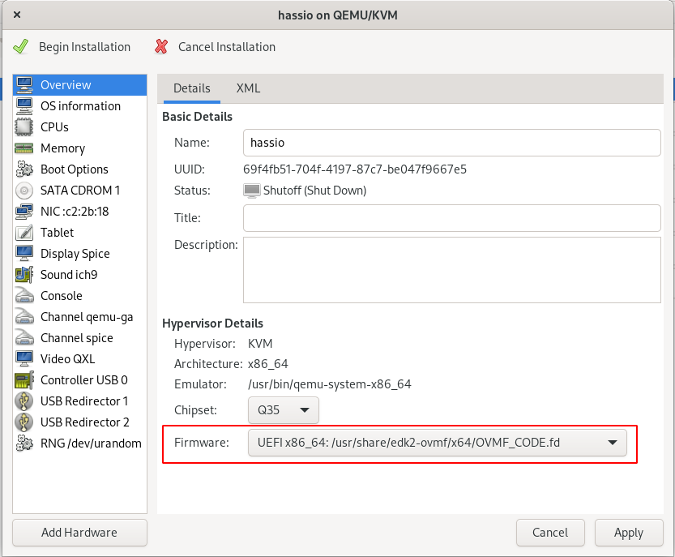
Task: Select the Overview monitor icon in sidebar
Action: click(24, 85)
